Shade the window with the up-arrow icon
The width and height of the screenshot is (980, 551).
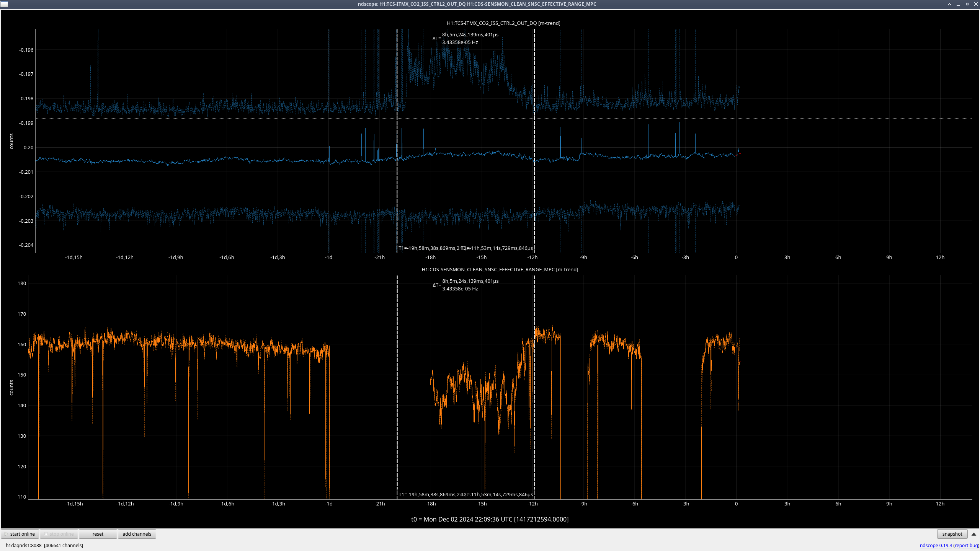[x=949, y=4]
